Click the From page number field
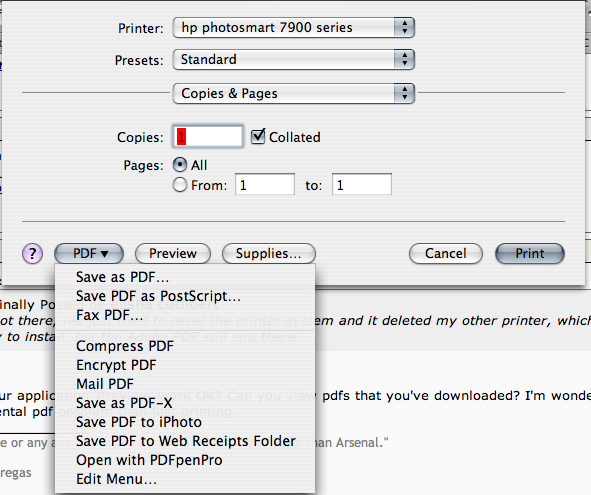 click(265, 184)
